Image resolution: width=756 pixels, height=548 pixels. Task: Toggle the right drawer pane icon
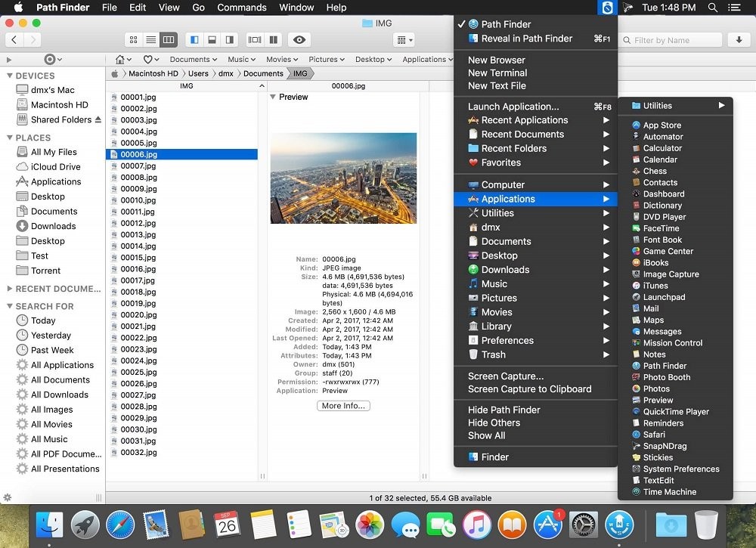[229, 39]
